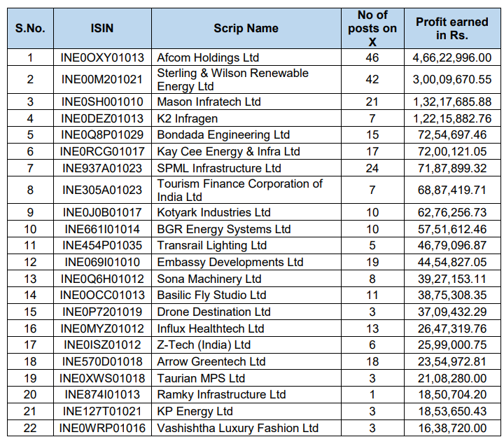Viewport: 504px width, 444px height.
Task: Click ISIN 'INE0P7201019'
Action: [102, 312]
